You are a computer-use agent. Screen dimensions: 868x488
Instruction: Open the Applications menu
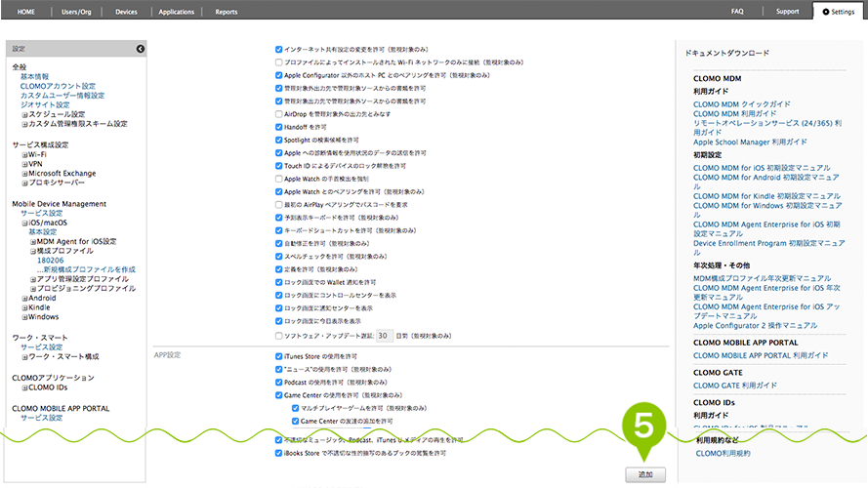pyautogui.click(x=177, y=12)
